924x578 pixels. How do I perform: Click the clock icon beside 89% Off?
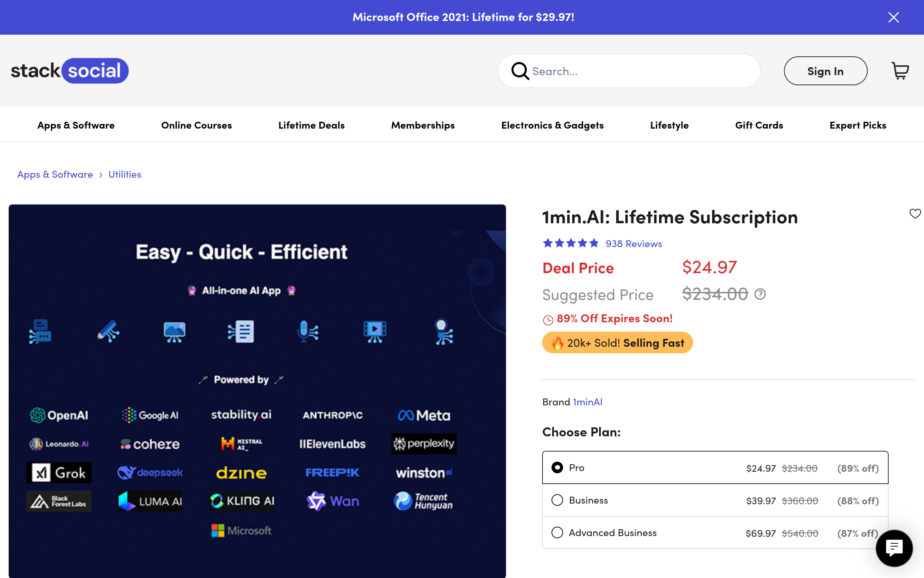click(548, 320)
